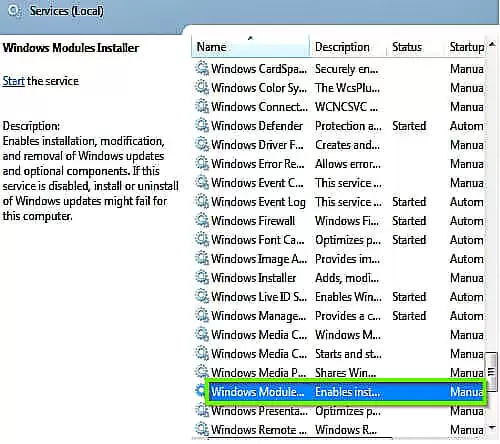The image size is (500, 444).
Task: Click the scrollbar down arrow in services list
Action: [492, 427]
